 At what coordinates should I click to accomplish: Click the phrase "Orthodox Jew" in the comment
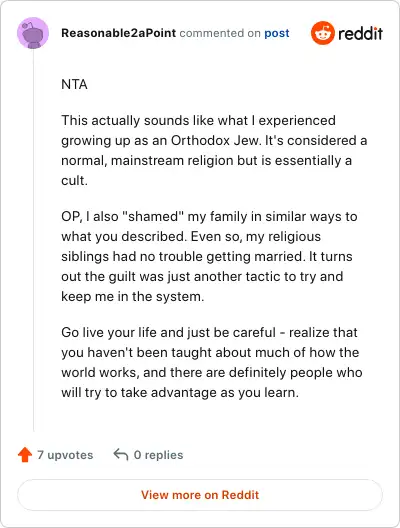(x=216, y=140)
